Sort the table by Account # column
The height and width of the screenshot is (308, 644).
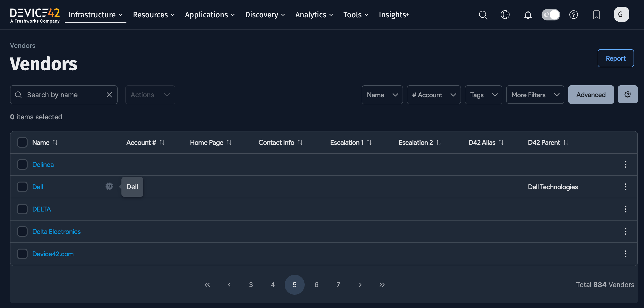click(x=162, y=142)
